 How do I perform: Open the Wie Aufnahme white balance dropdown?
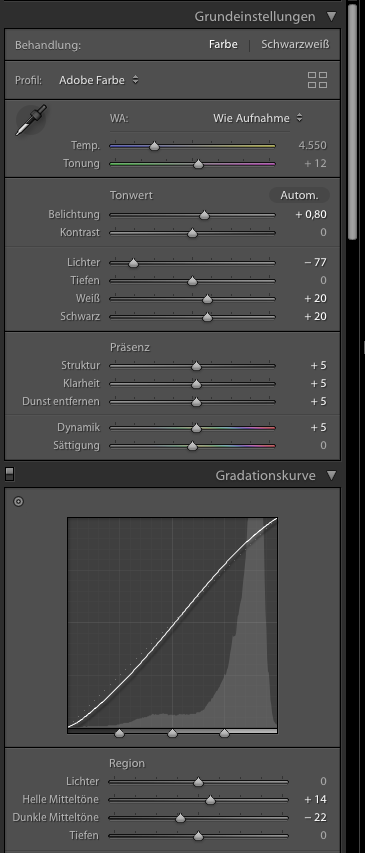click(x=258, y=118)
